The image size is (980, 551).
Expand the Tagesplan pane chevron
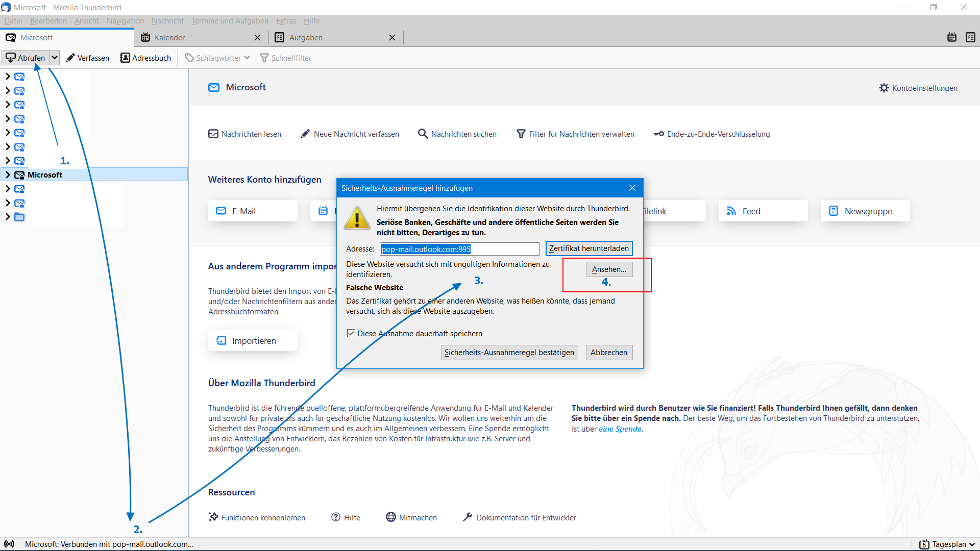972,544
